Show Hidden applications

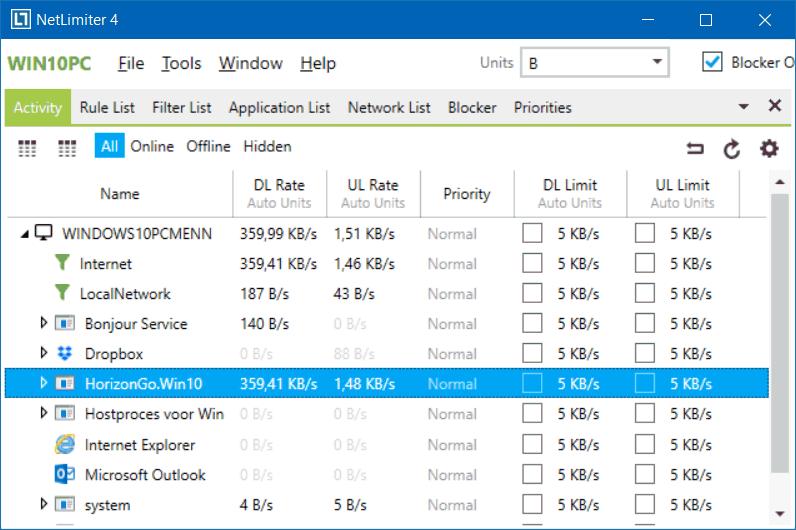coord(267,146)
